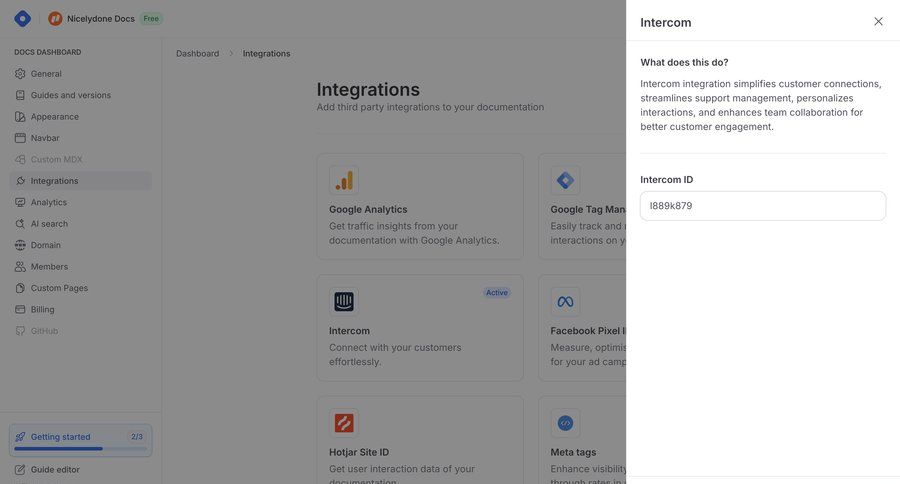Click the Appearance palette icon

click(x=20, y=117)
